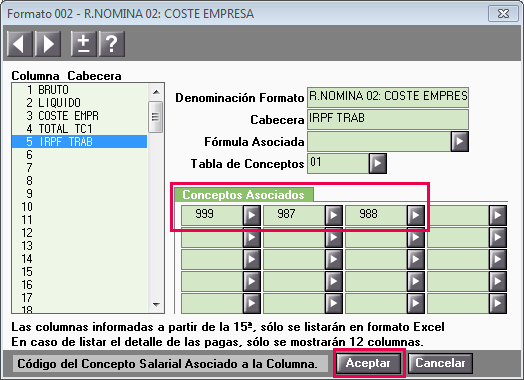This screenshot has width=524, height=380.
Task: Click into the Cabecera field IRPF TRAB
Action: pyautogui.click(x=388, y=119)
